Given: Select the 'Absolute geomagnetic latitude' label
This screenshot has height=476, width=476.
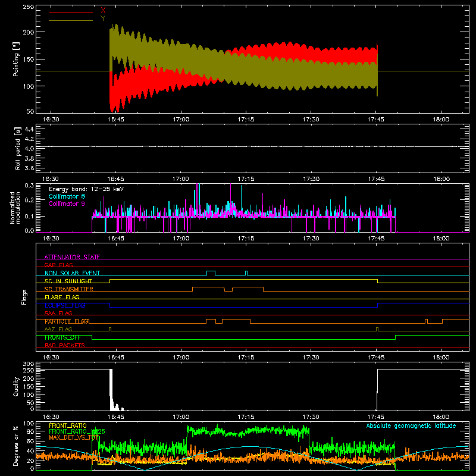Looking at the screenshot, I should [x=411, y=425].
